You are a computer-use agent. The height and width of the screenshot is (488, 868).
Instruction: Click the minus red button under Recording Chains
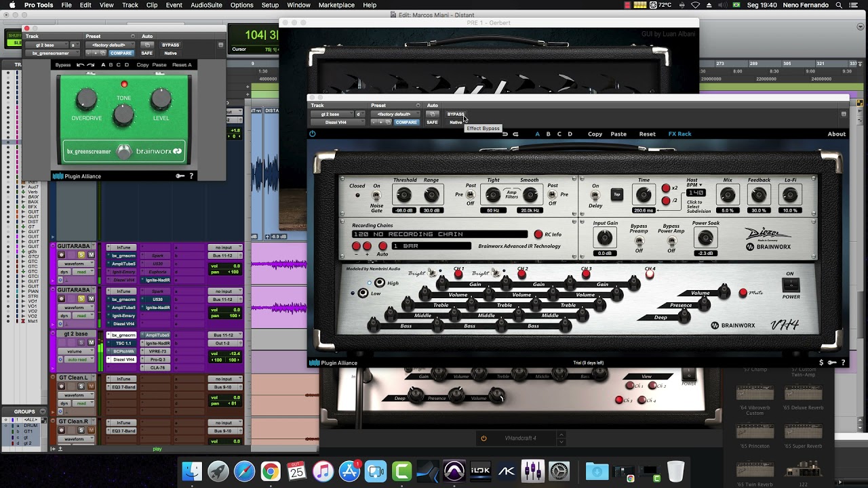357,246
